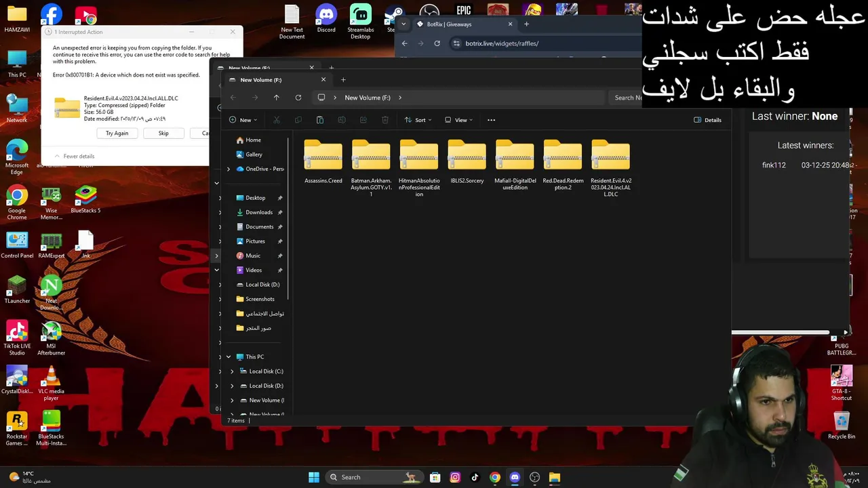This screenshot has width=868, height=488.
Task: Open the Batman.Arkham.Asylum.GOTY zipped folder
Action: click(x=371, y=167)
